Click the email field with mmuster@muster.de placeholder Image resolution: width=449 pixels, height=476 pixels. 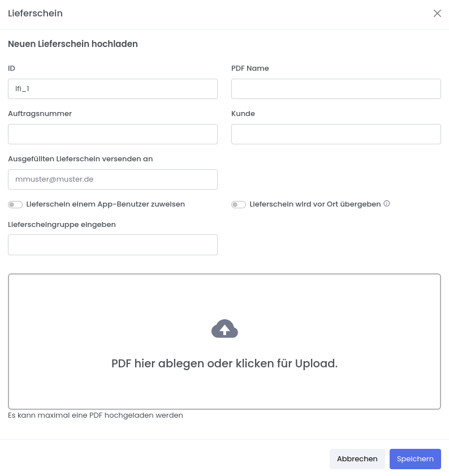coord(113,179)
